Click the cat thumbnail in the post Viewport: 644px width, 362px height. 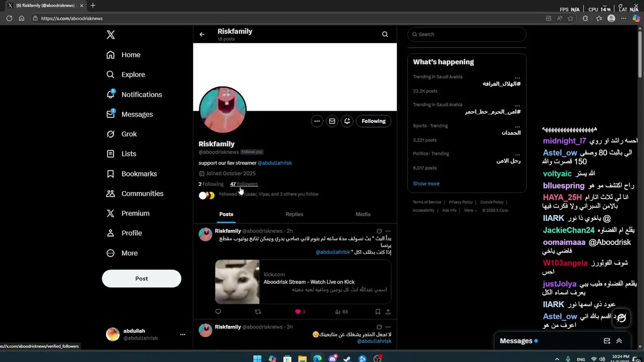point(237,282)
